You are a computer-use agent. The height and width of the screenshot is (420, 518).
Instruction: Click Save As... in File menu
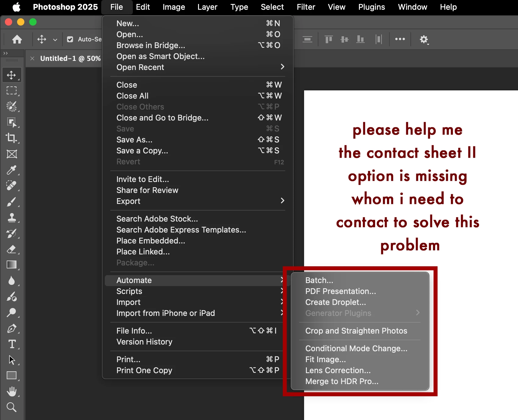(x=198, y=140)
